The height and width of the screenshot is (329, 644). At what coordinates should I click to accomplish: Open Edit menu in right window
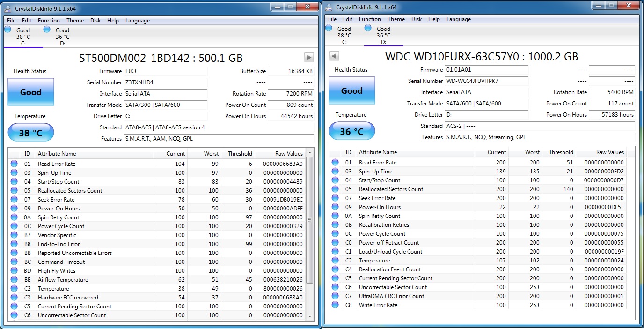pyautogui.click(x=348, y=19)
